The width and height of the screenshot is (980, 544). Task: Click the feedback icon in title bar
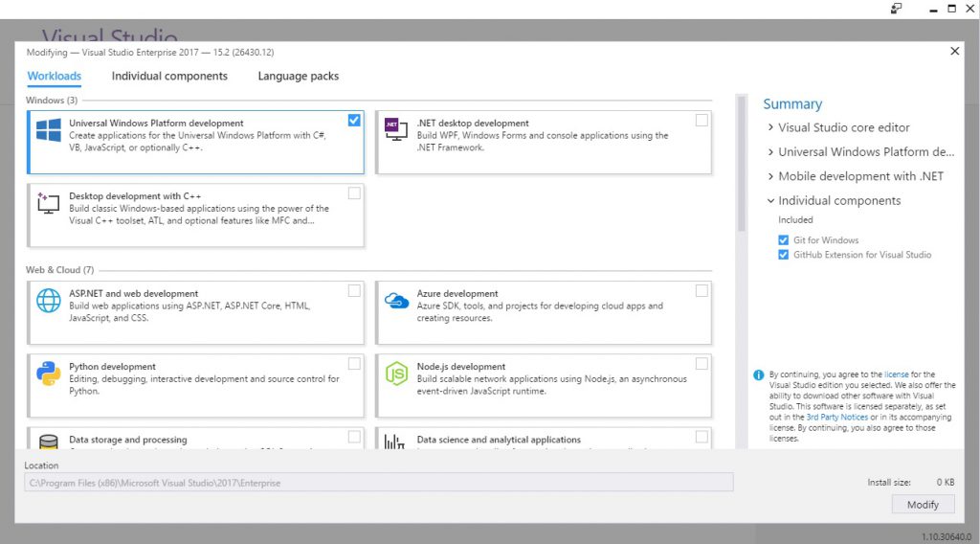[x=896, y=9]
